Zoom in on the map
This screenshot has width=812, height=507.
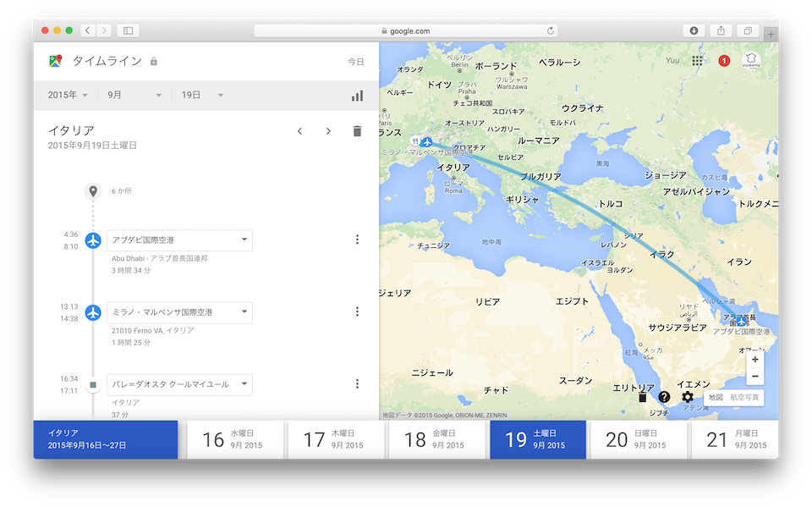754,359
